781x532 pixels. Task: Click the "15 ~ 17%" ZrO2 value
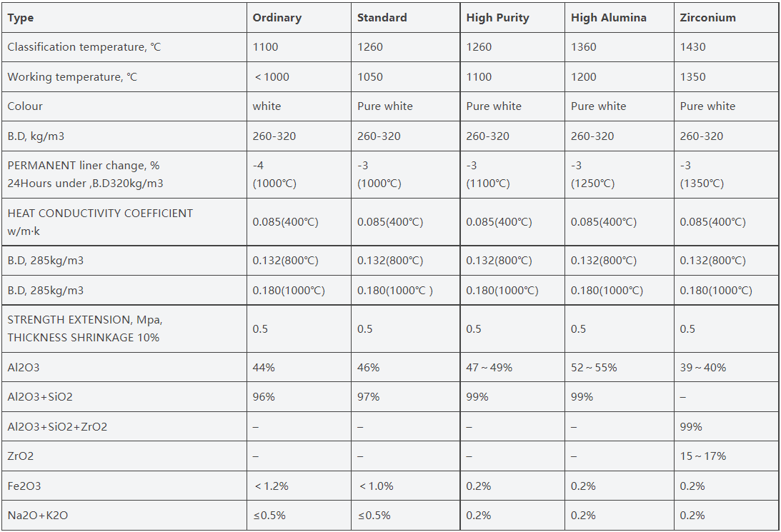pyautogui.click(x=702, y=456)
